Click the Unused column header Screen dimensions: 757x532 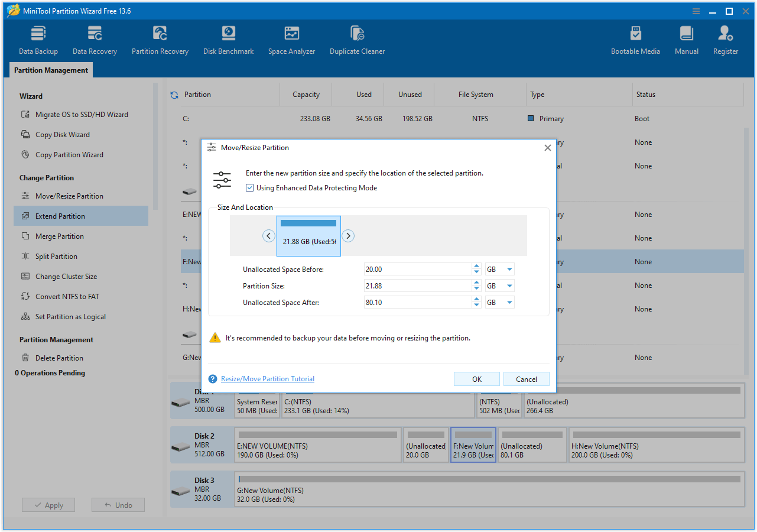410,95
